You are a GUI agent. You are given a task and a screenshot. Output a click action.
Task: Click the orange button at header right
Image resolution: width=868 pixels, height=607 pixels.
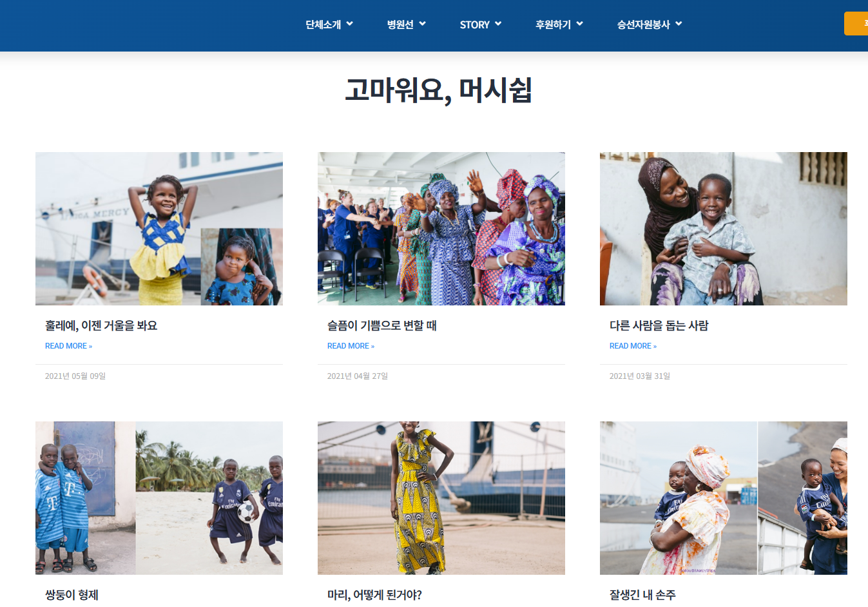coord(856,24)
